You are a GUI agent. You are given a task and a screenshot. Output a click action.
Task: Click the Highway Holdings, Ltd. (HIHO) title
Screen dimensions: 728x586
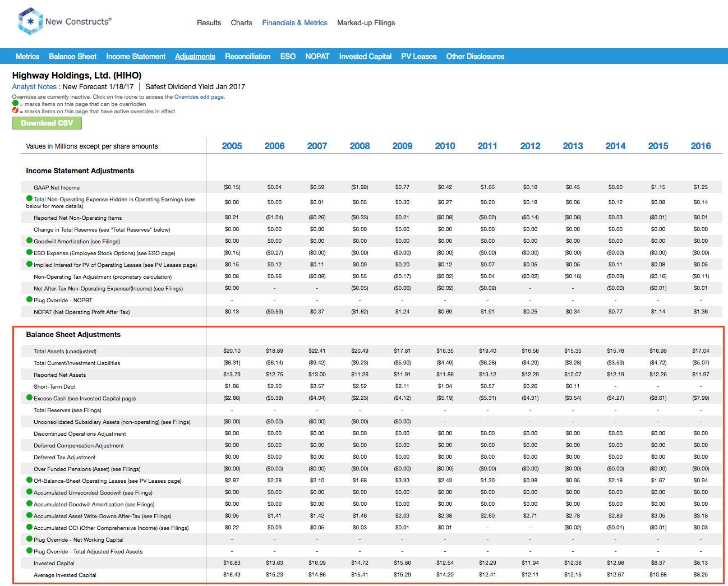pos(77,75)
